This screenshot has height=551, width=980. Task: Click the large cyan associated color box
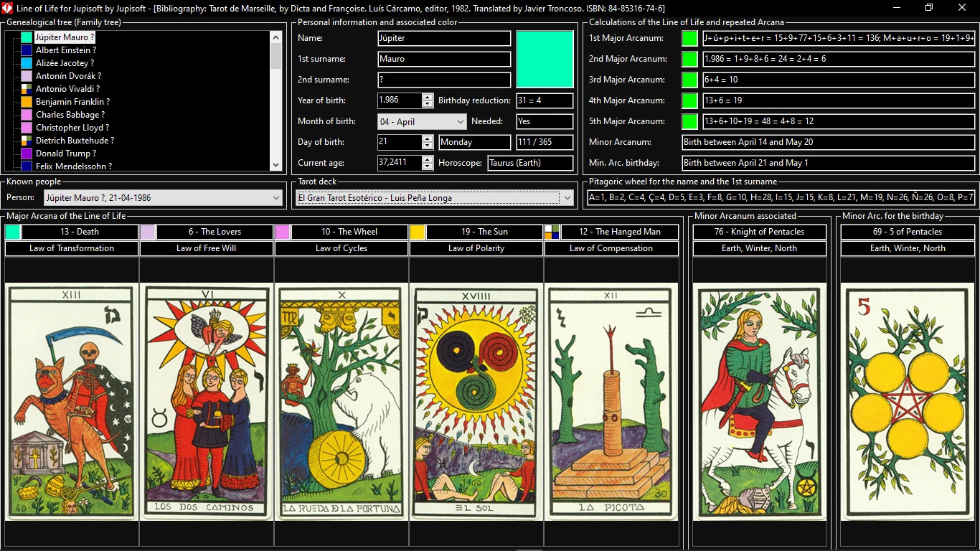[545, 59]
